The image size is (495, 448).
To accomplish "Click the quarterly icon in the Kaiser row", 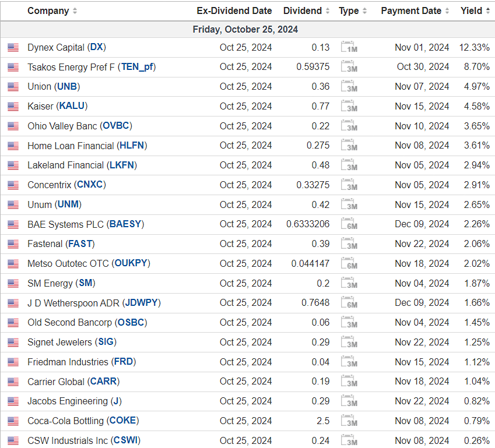I will coord(349,106).
